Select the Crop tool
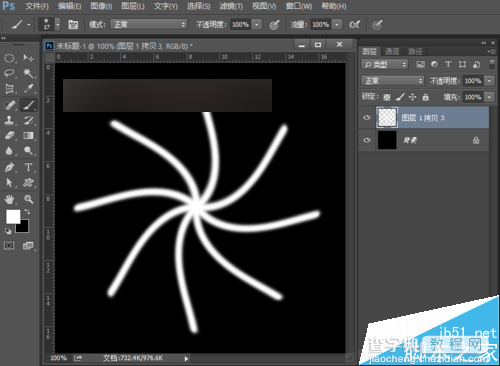Image resolution: width=500 pixels, height=366 pixels. coord(9,89)
